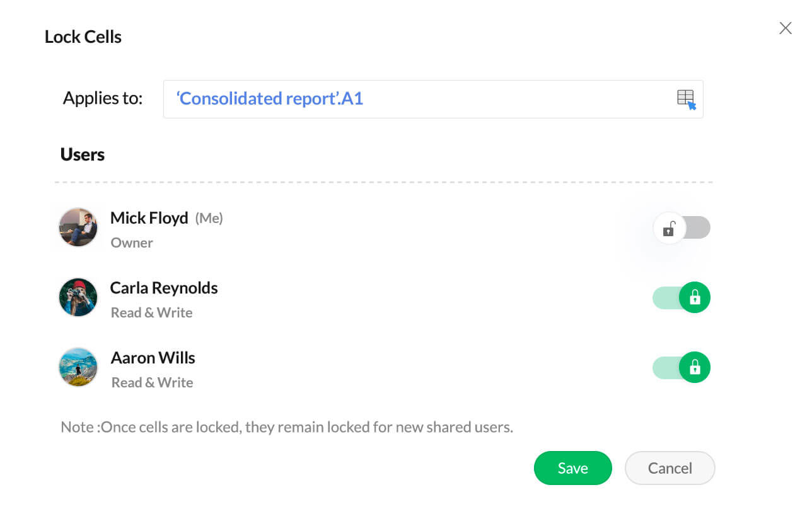Click Mick Floyd's profile picture
812x514 pixels.
[x=78, y=227]
